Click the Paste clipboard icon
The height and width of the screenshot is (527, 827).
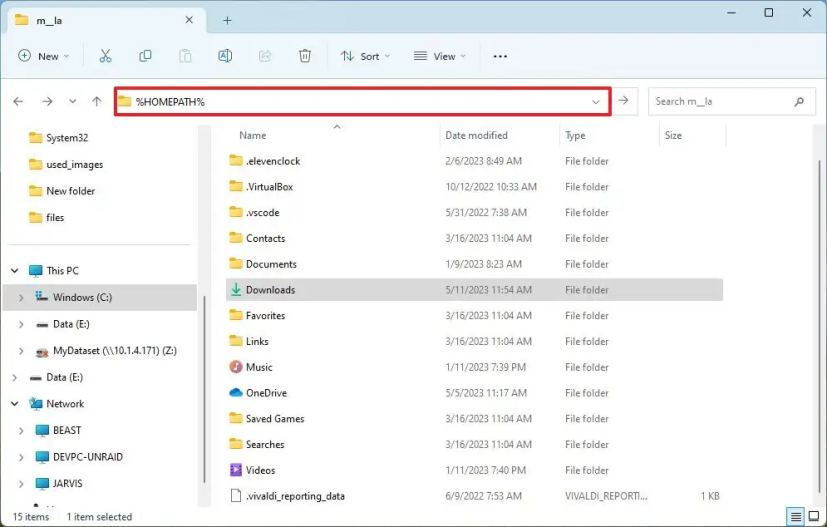[x=185, y=56]
